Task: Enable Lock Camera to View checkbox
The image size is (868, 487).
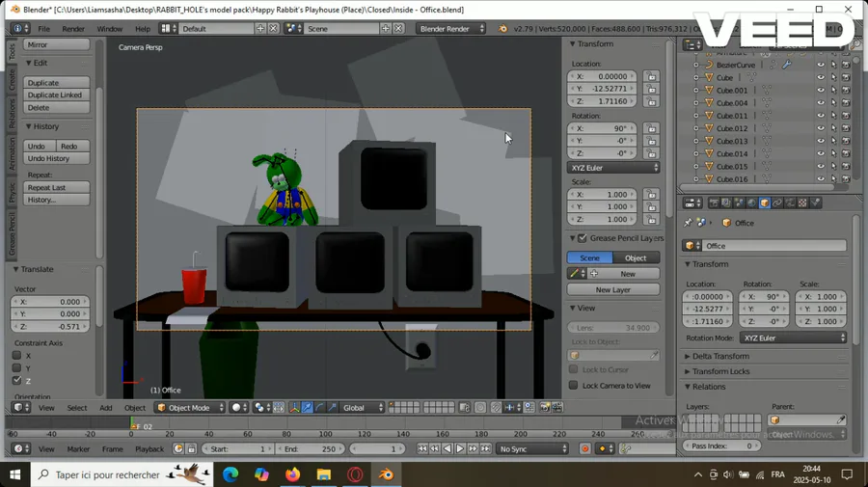Action: 574,385
